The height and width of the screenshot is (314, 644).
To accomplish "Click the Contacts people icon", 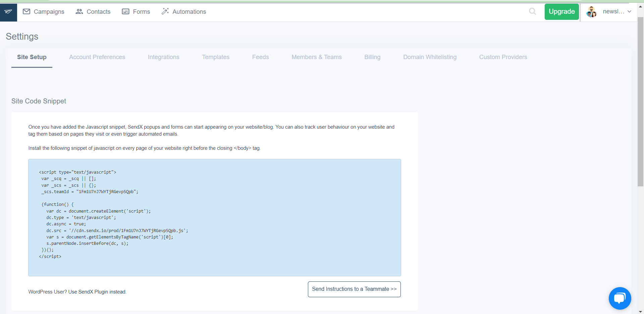I will pos(79,11).
